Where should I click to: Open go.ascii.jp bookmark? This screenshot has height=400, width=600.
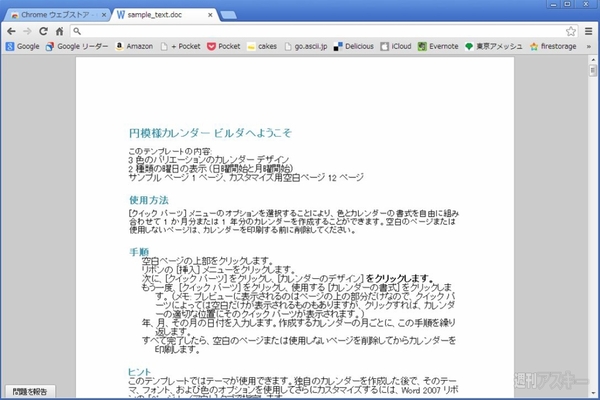306,46
